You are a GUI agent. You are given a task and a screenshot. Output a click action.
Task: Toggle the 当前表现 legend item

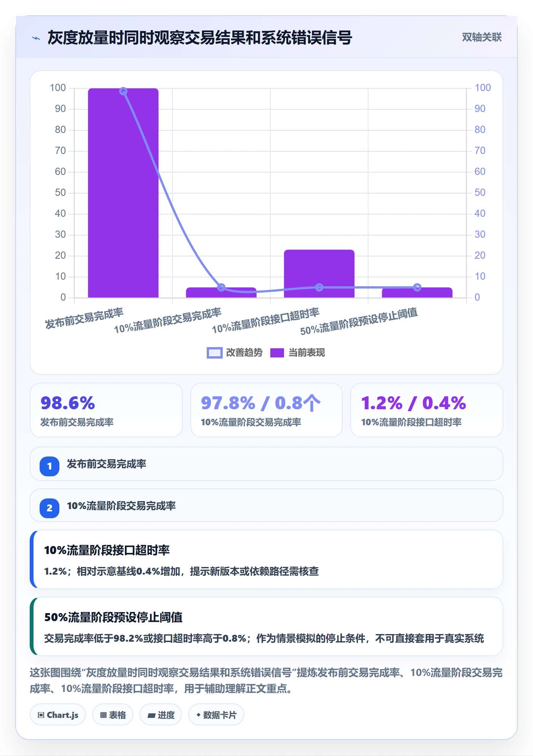click(297, 352)
